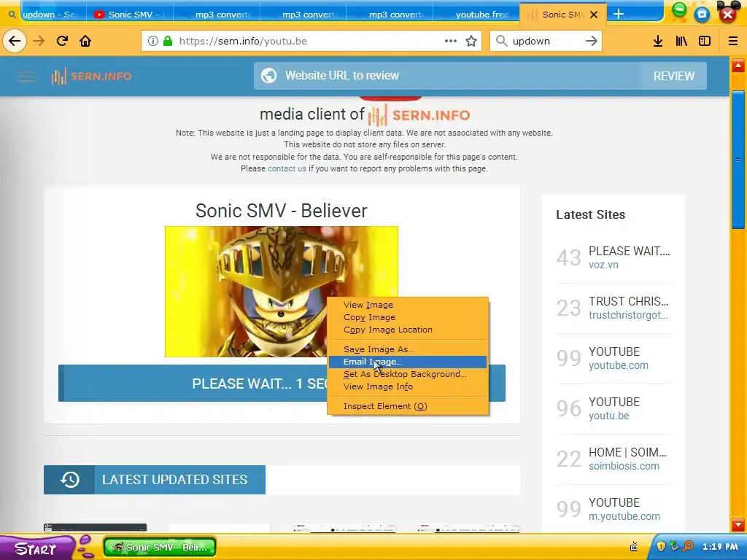Click the green secure padlock icon

tap(168, 41)
